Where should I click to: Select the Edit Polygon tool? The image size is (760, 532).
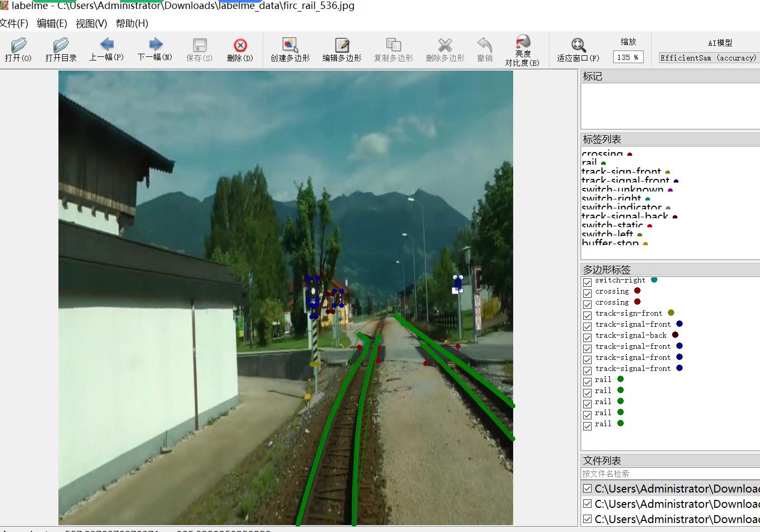click(x=342, y=45)
